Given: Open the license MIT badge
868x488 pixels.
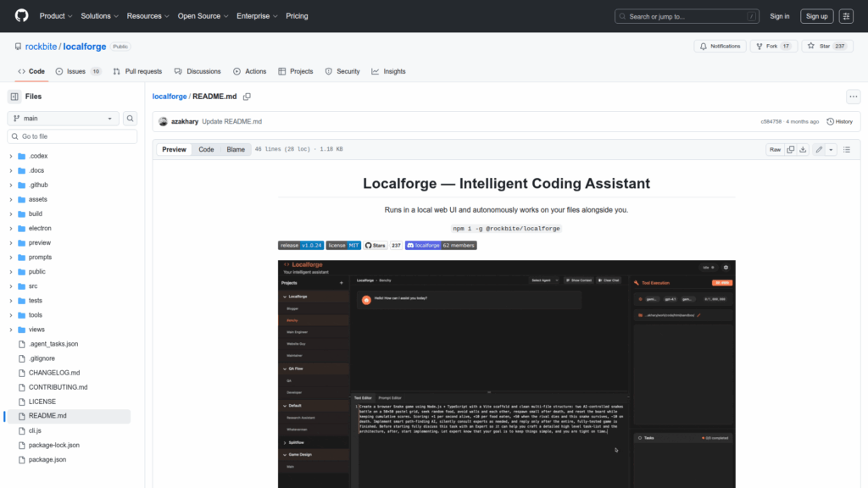Looking at the screenshot, I should click(343, 245).
